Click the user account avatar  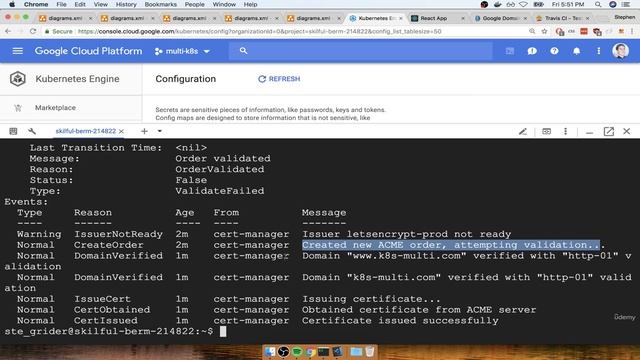[620, 51]
